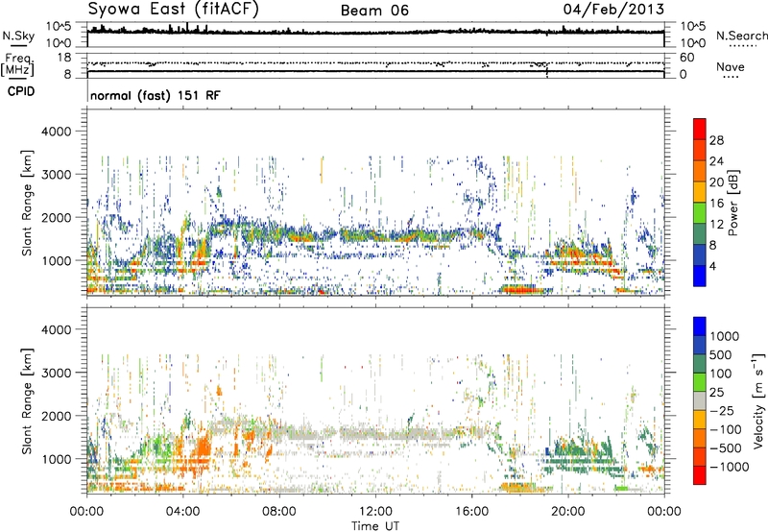The image size is (768, 532).
Task: Click the 'N.Sky' legend label
Action: [18, 36]
